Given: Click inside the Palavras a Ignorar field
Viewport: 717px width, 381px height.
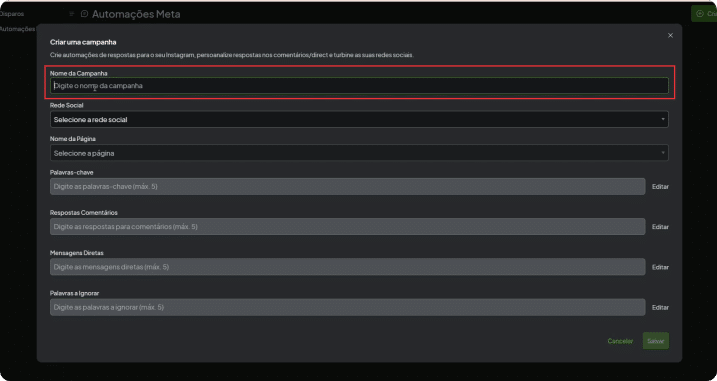Looking at the screenshot, I should click(x=348, y=307).
